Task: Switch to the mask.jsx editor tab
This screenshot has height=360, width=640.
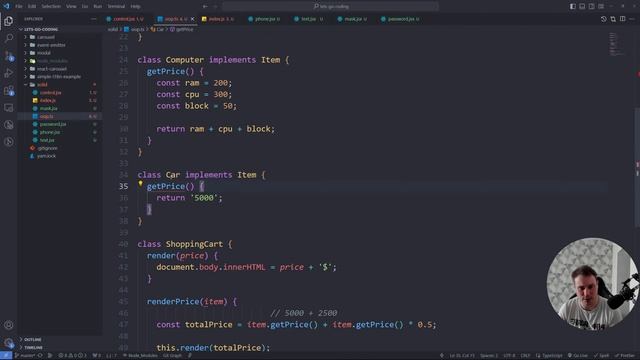Action: pos(355,19)
